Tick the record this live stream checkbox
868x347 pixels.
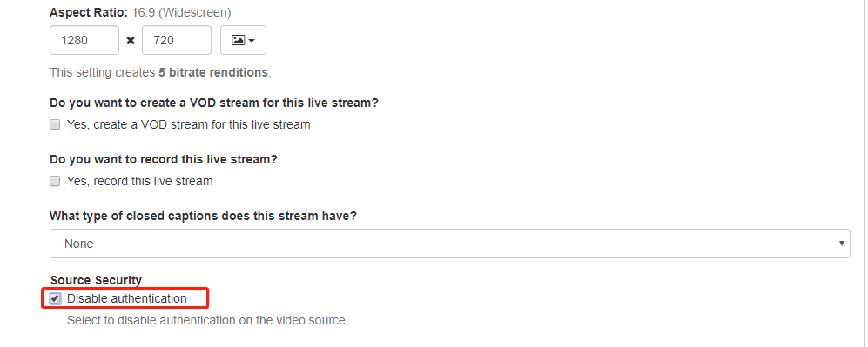[55, 181]
